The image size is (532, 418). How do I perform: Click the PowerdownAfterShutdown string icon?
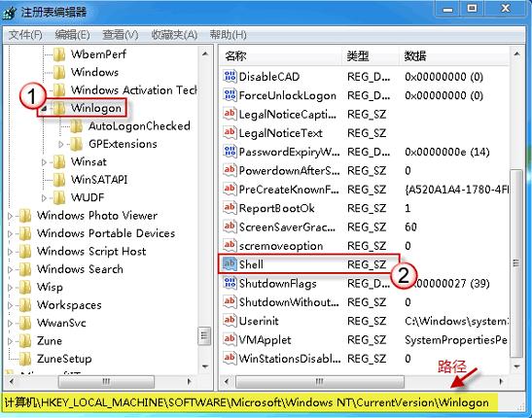230,170
